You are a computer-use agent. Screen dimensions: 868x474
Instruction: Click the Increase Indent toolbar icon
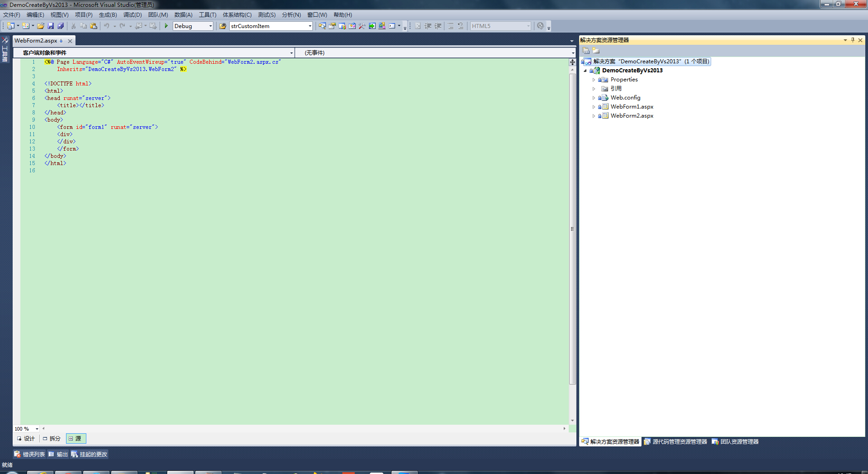click(x=438, y=26)
